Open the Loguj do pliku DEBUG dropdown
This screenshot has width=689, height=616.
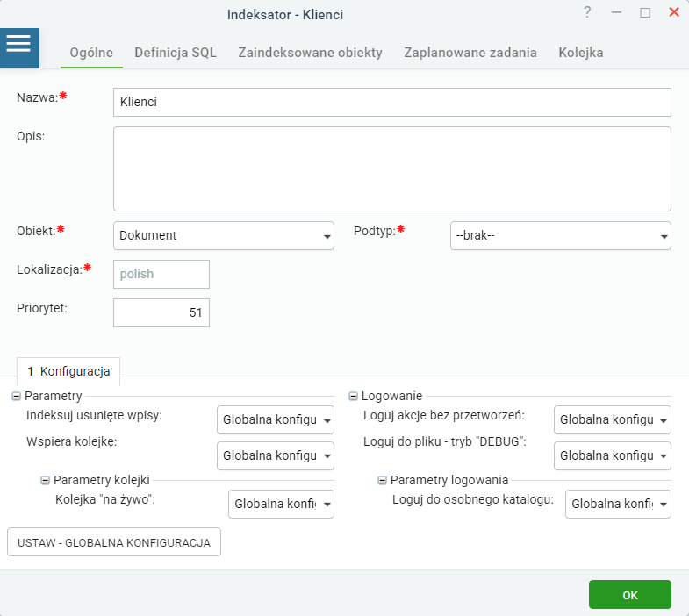613,456
